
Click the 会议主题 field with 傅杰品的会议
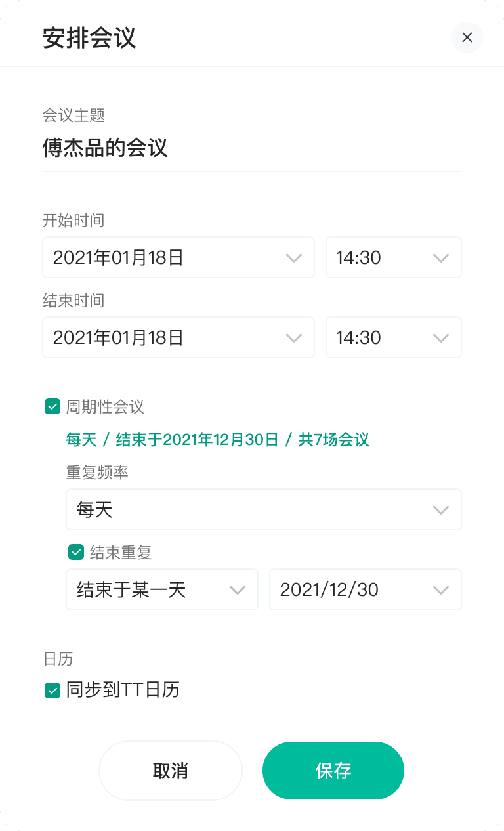point(252,148)
